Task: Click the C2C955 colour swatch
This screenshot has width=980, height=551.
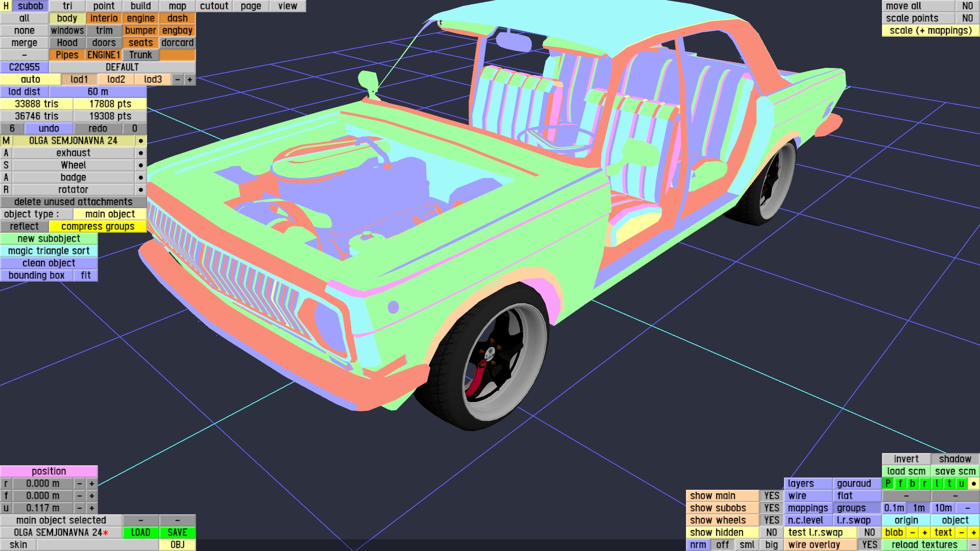Action: (x=24, y=67)
